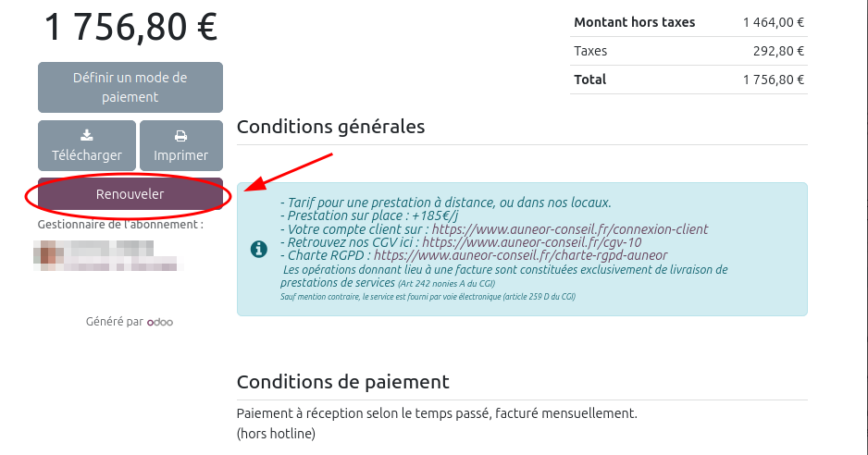Select the Conditions de paiement heading

pyautogui.click(x=342, y=381)
